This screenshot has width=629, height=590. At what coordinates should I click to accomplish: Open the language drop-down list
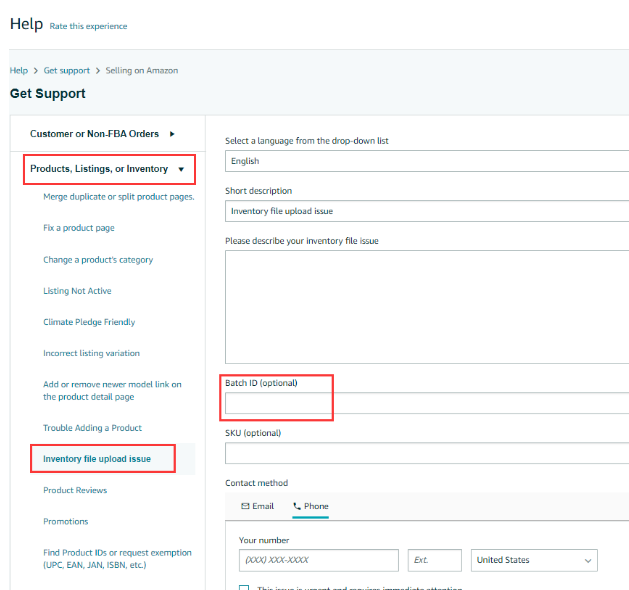pos(427,160)
